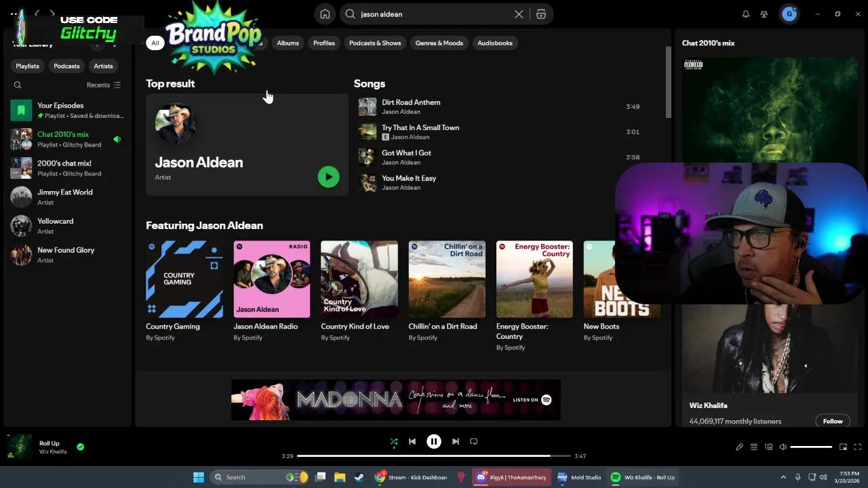Viewport: 868px width, 488px height.
Task: Open Yellowcard artist in library
Action: (x=66, y=226)
